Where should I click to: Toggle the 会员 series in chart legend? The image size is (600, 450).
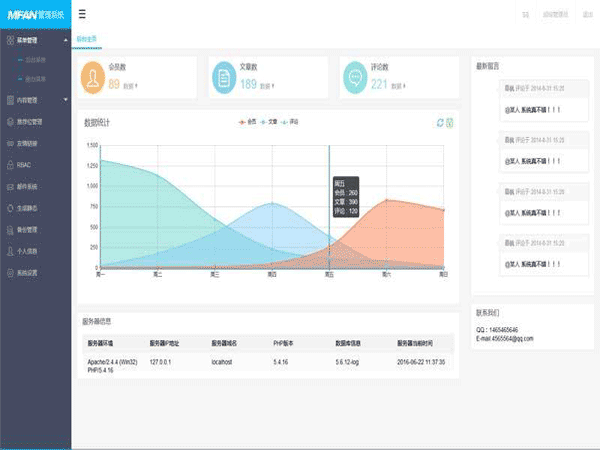click(x=246, y=122)
